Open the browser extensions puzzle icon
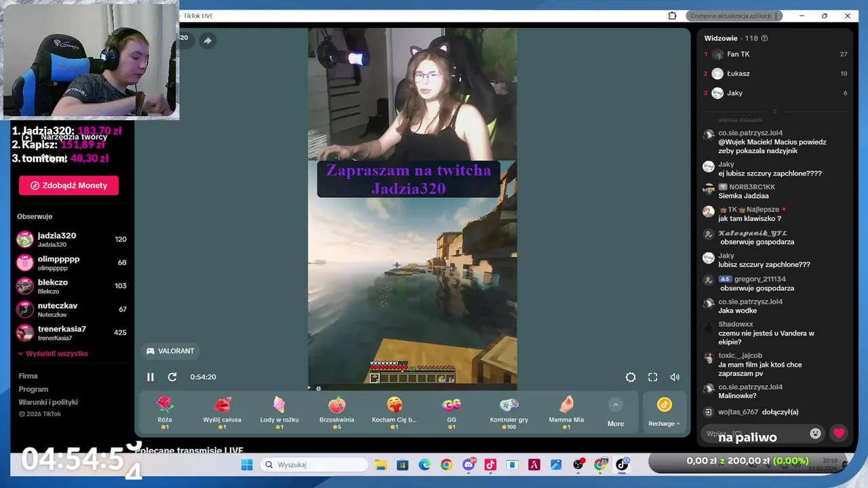 tap(672, 16)
